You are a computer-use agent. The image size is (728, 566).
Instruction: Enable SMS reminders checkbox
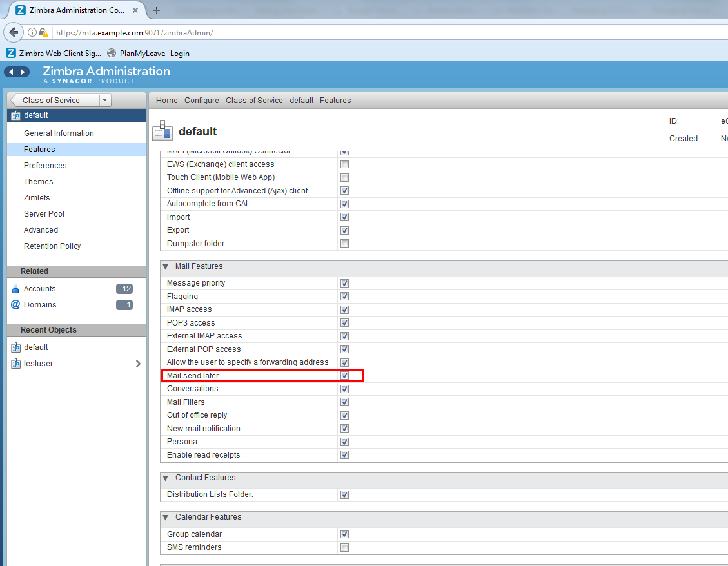pyautogui.click(x=344, y=548)
